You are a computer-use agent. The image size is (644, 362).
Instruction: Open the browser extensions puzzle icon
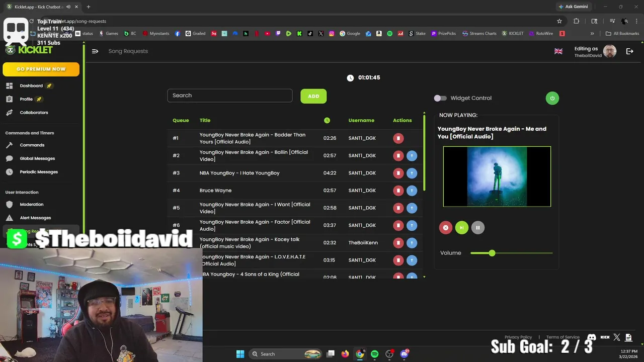pyautogui.click(x=577, y=21)
